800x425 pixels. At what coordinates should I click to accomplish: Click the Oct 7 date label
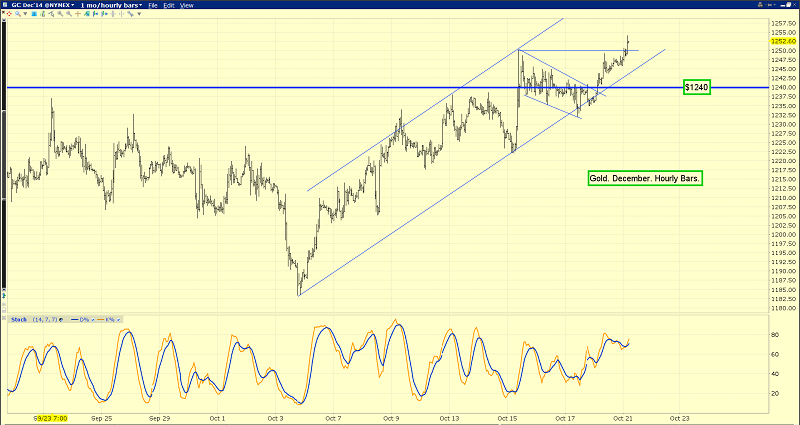tap(333, 418)
